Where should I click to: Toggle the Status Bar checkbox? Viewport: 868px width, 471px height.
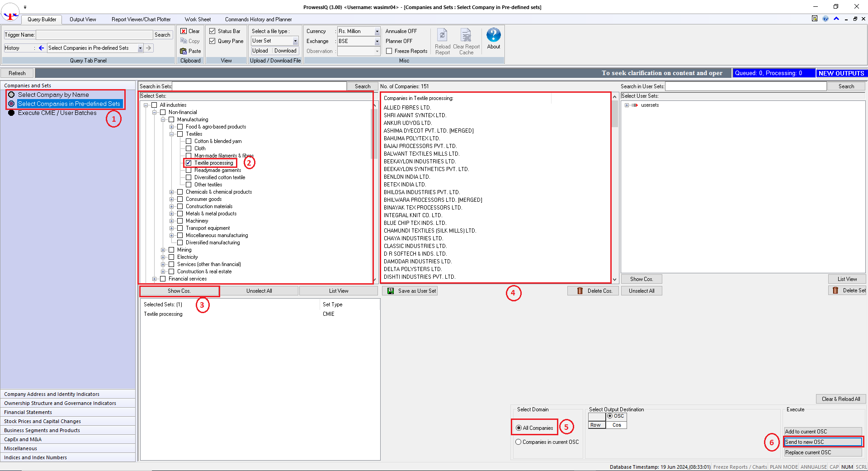pyautogui.click(x=212, y=31)
